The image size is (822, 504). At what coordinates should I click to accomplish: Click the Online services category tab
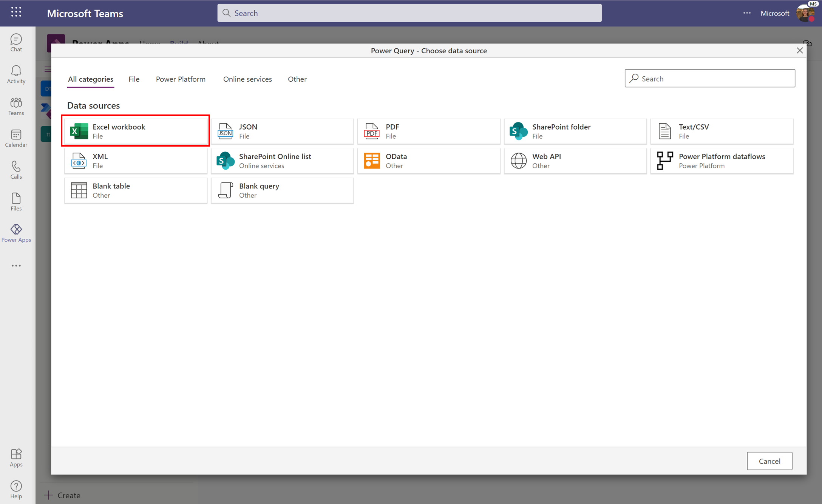tap(247, 79)
